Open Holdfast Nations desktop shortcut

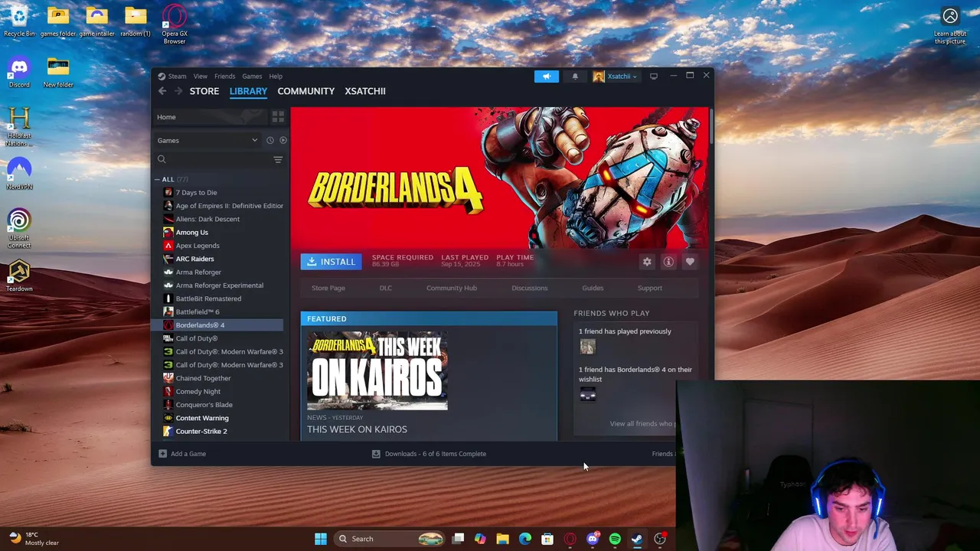coord(19,126)
